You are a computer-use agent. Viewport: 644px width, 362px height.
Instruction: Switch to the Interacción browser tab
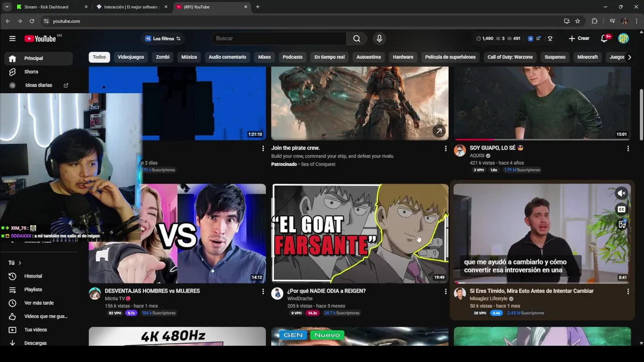coord(130,7)
